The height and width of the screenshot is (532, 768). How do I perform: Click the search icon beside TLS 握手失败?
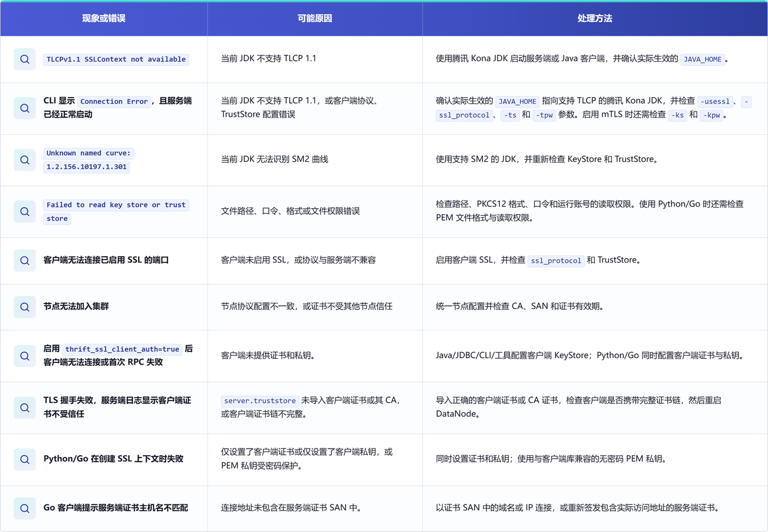tap(25, 407)
